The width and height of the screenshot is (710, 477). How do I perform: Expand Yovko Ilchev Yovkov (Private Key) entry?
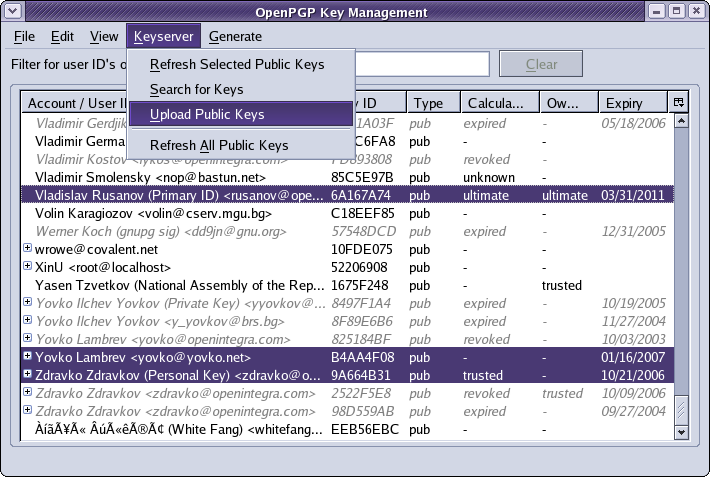(28, 303)
